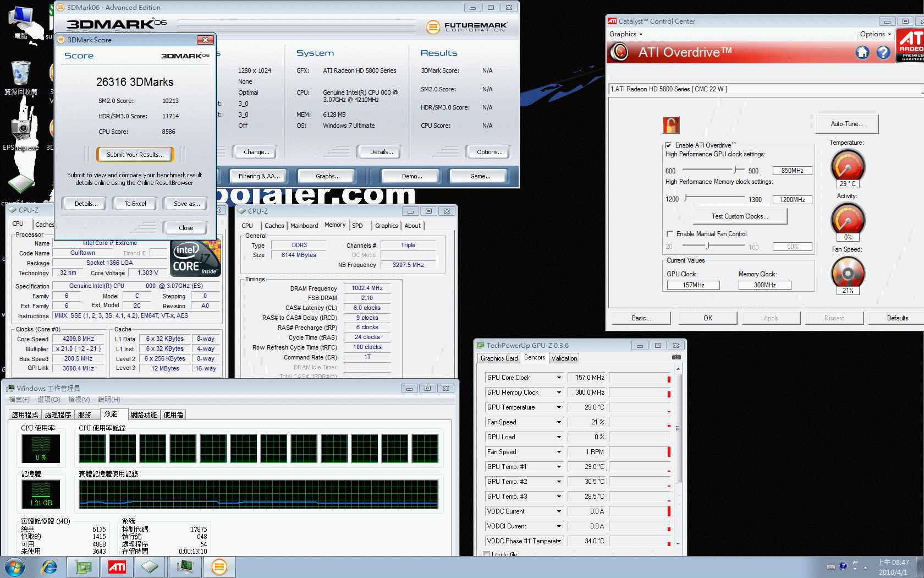The height and width of the screenshot is (578, 924).
Task: Click the Activity gauge in Overdrive
Action: [848, 220]
